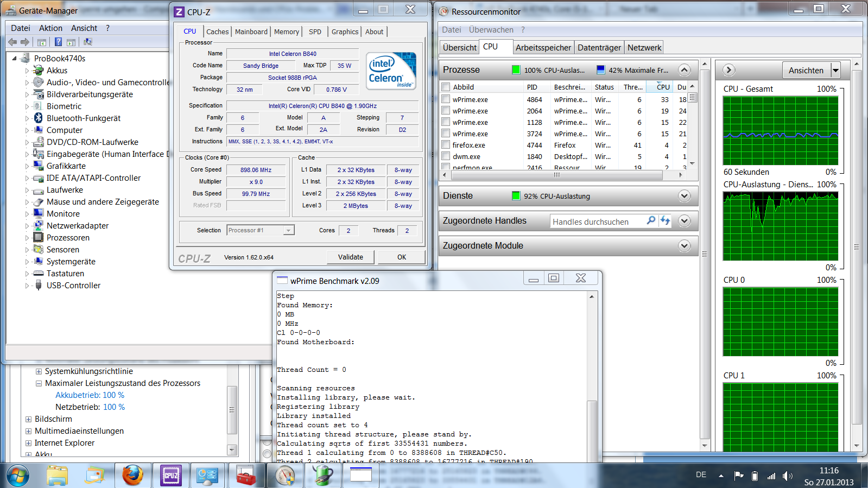Open the Ansichten dropdown arrow
The height and width of the screenshot is (488, 868).
[x=835, y=70]
